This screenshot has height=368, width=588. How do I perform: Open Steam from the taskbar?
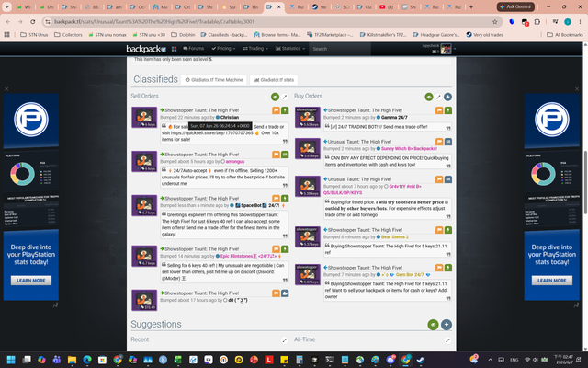coord(421,360)
